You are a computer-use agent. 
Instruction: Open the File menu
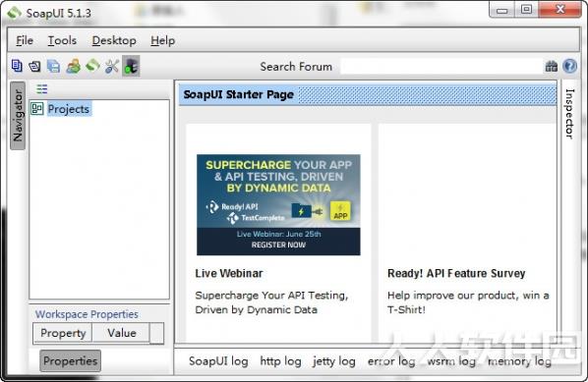coord(25,40)
